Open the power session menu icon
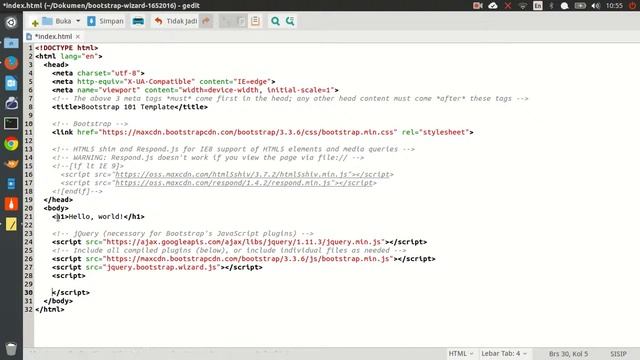 click(632, 6)
